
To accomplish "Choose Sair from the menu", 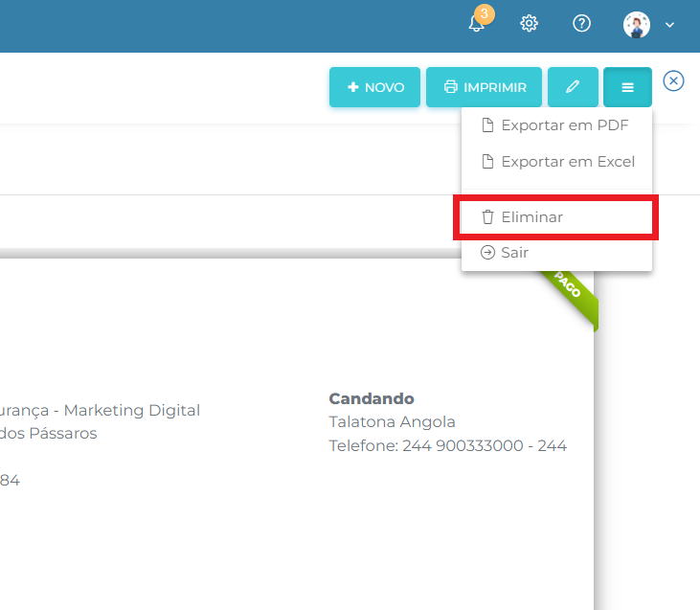I will pos(556,253).
